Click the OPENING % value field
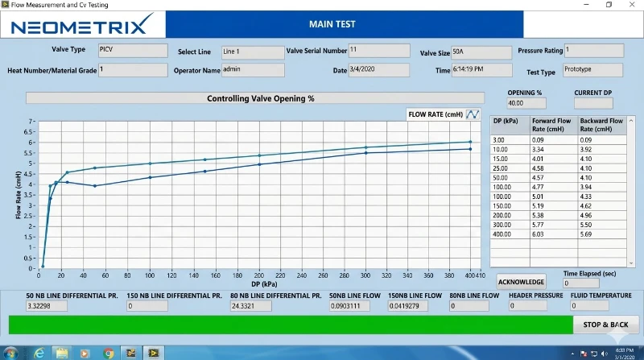644x360 pixels. [x=526, y=103]
